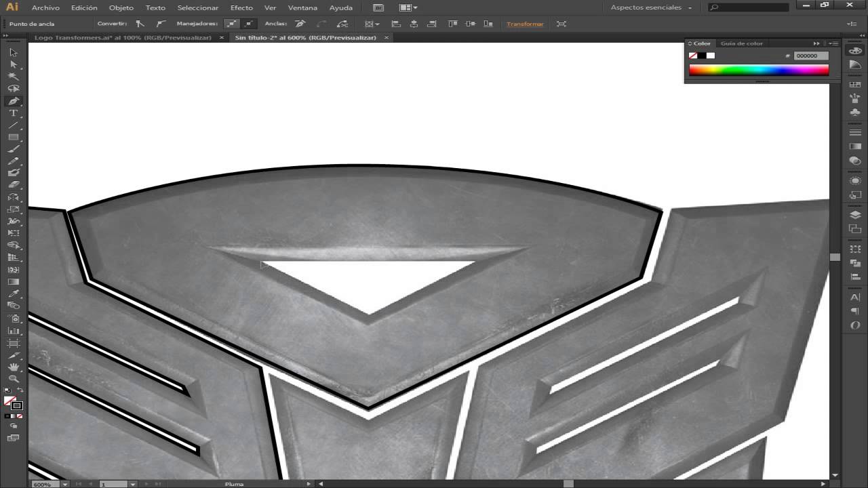
Task: Open the Color Guide panel icon in dock
Action: (x=855, y=64)
